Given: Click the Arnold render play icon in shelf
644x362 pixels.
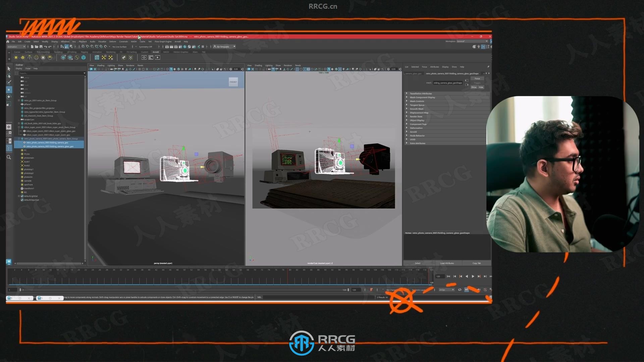Looking at the screenshot, I should 158,57.
